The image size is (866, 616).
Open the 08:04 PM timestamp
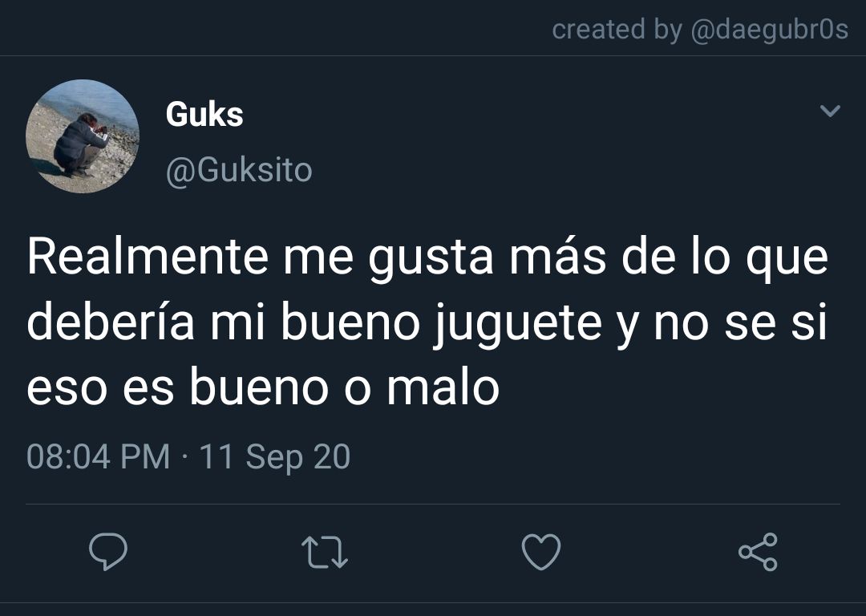[99, 457]
